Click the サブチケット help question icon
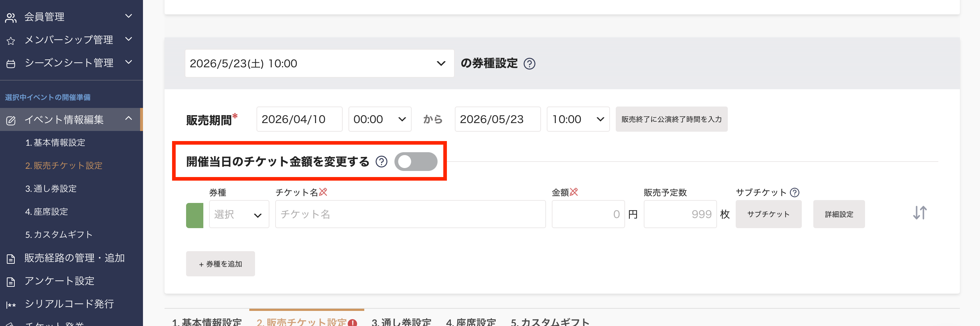Image resolution: width=980 pixels, height=326 pixels. click(794, 193)
